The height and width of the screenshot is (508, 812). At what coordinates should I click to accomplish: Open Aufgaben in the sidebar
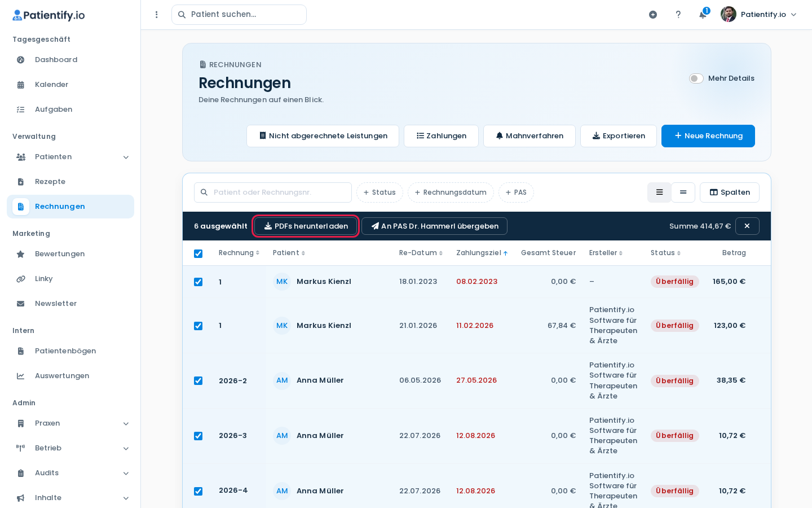coord(70,110)
